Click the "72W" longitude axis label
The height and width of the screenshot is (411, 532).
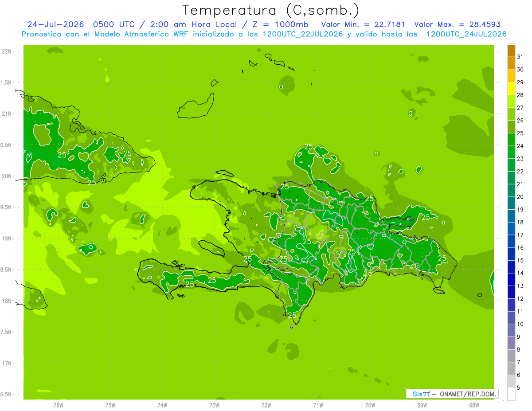click(x=266, y=405)
